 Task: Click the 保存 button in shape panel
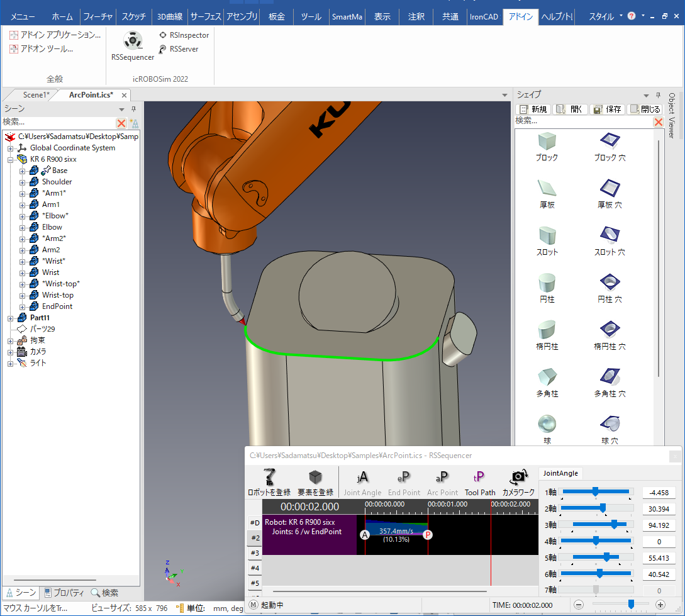pyautogui.click(x=608, y=109)
